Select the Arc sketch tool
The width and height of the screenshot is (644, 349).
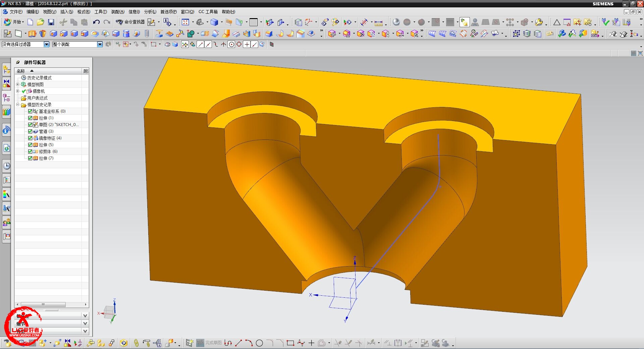pos(249,343)
